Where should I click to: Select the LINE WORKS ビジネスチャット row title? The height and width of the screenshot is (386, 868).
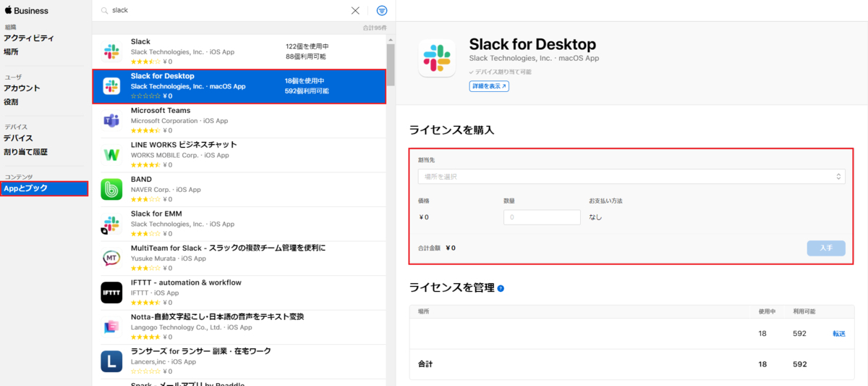(184, 145)
